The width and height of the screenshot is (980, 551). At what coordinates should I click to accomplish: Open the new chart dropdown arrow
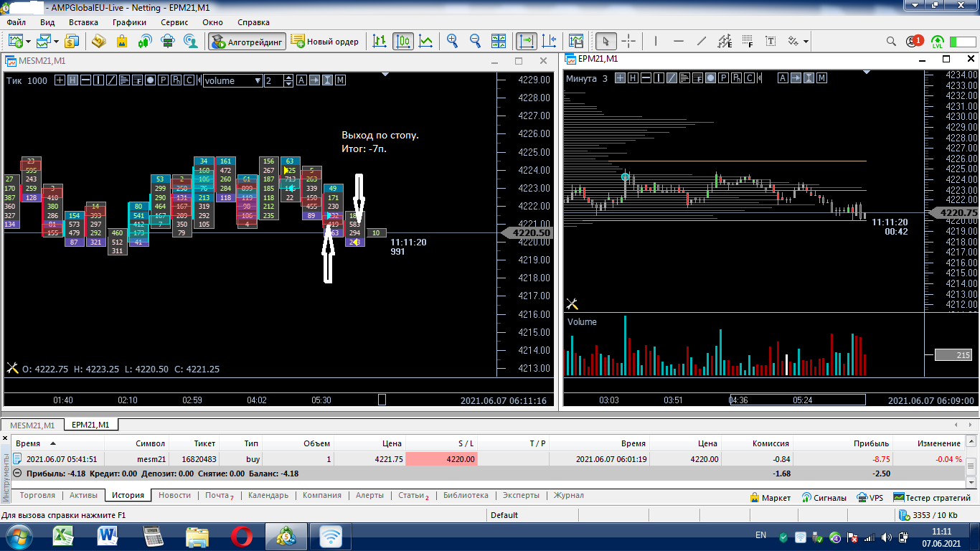point(27,42)
